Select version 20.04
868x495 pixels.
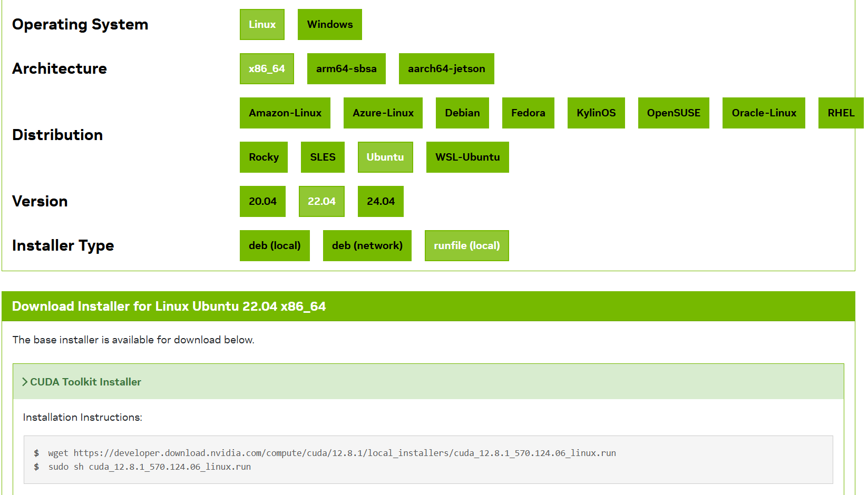pos(262,201)
